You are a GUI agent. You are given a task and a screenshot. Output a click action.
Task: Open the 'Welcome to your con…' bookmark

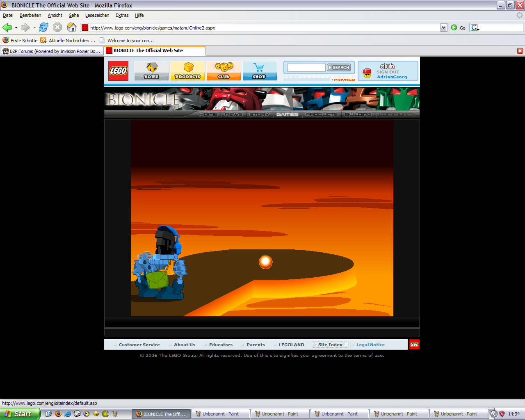click(127, 41)
